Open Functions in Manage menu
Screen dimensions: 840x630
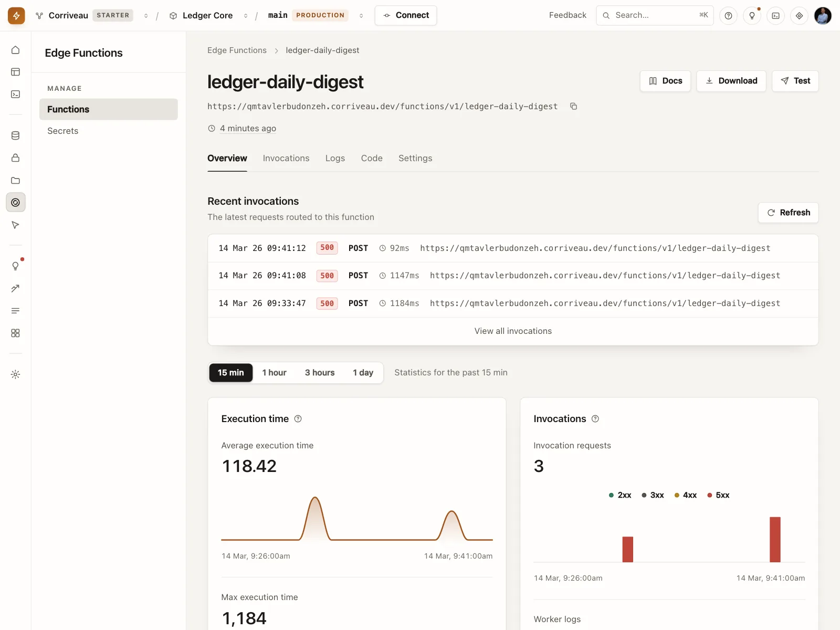(109, 109)
